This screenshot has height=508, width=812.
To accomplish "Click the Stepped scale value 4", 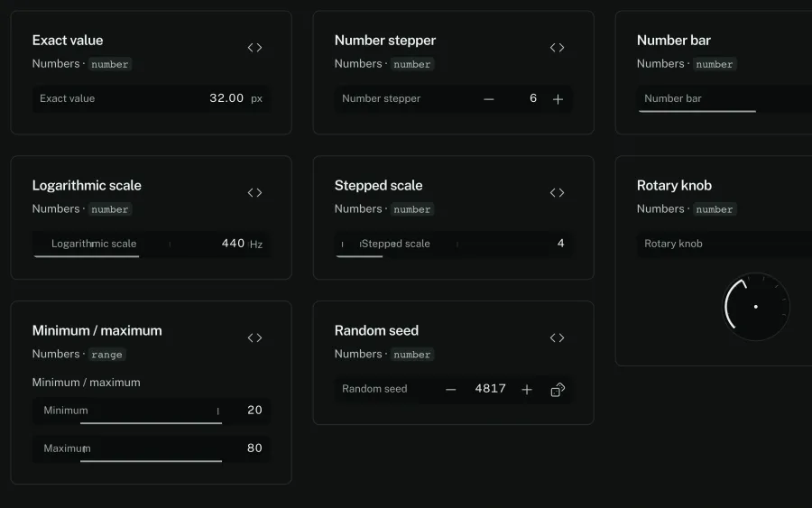I will click(561, 244).
